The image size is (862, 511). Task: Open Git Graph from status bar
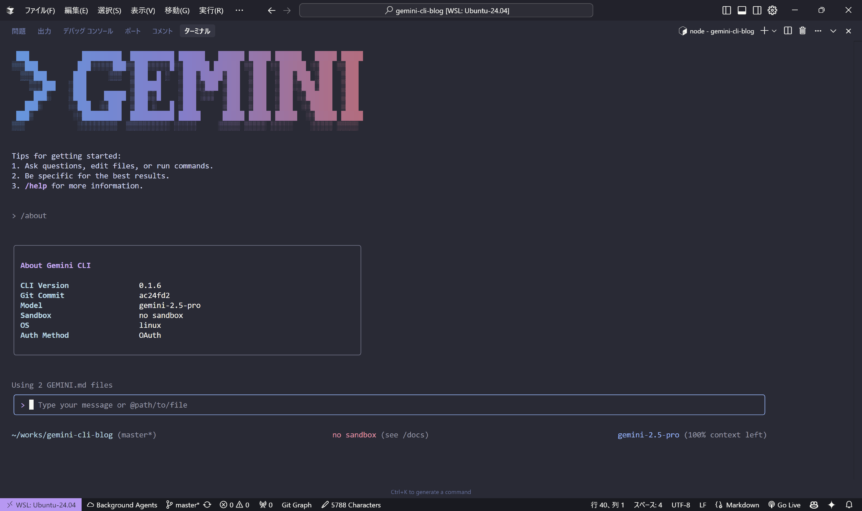coord(296,505)
